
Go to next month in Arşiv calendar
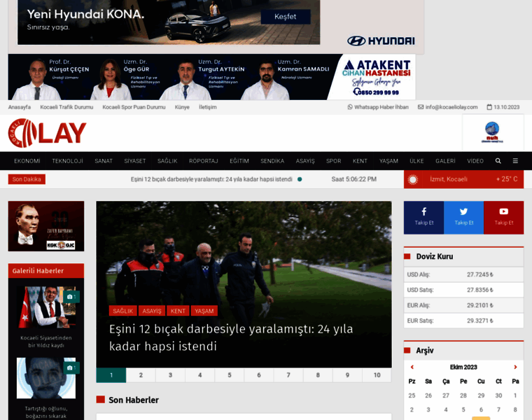515,367
